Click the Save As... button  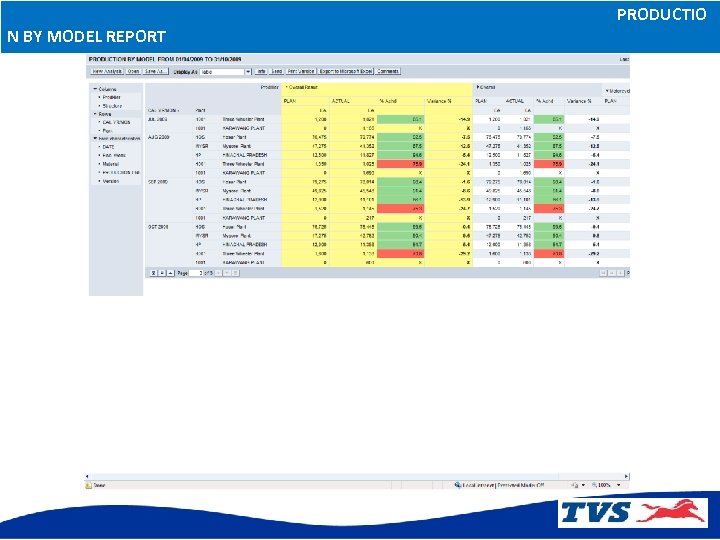(156, 72)
